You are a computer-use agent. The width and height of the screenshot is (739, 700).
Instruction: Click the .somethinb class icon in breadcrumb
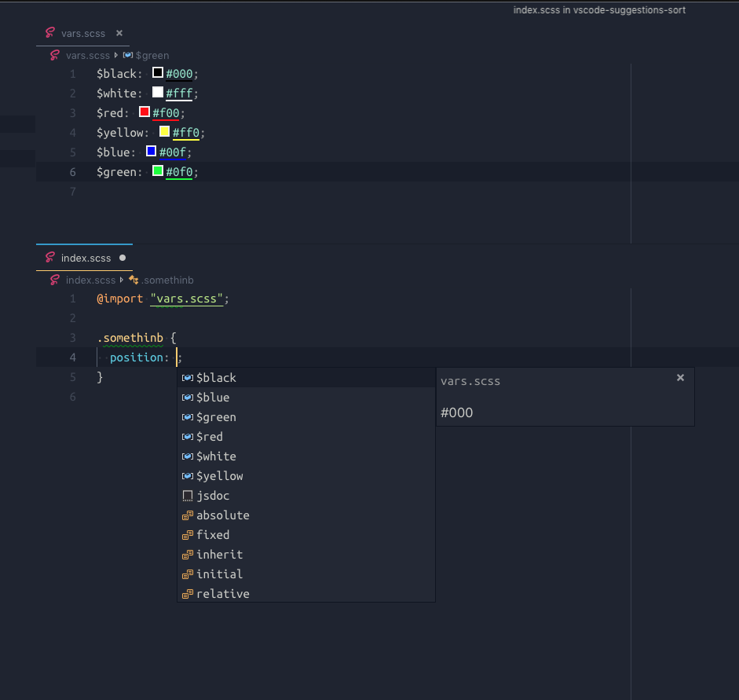(134, 280)
